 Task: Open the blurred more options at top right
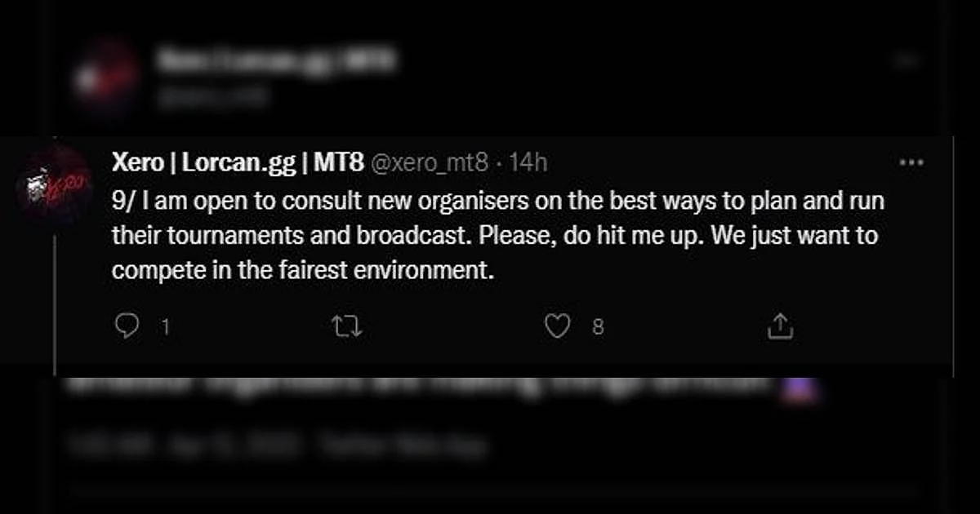pos(904,60)
